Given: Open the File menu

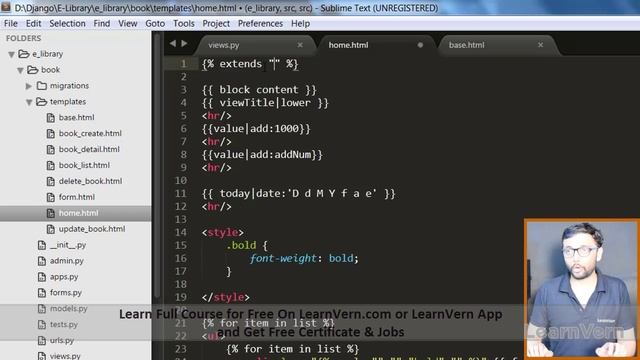Looking at the screenshot, I should [11, 24].
